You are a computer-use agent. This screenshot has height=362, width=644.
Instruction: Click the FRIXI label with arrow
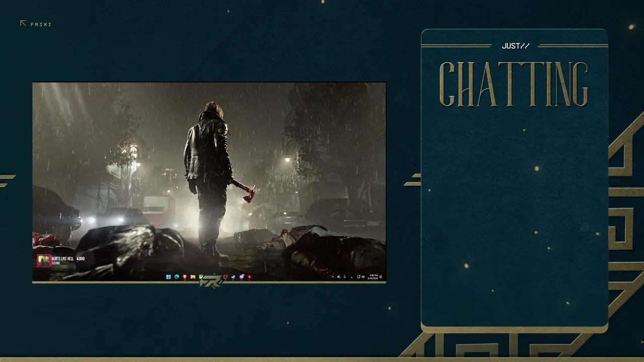coord(36,24)
